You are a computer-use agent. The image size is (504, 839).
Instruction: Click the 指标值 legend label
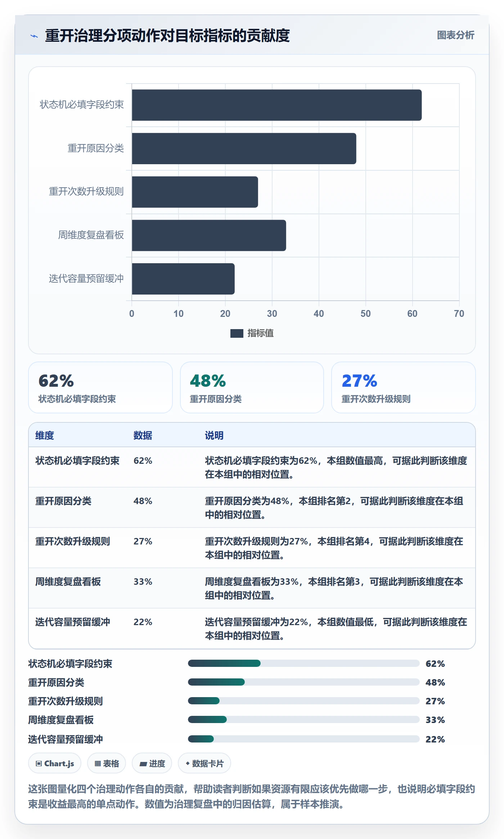tap(260, 333)
